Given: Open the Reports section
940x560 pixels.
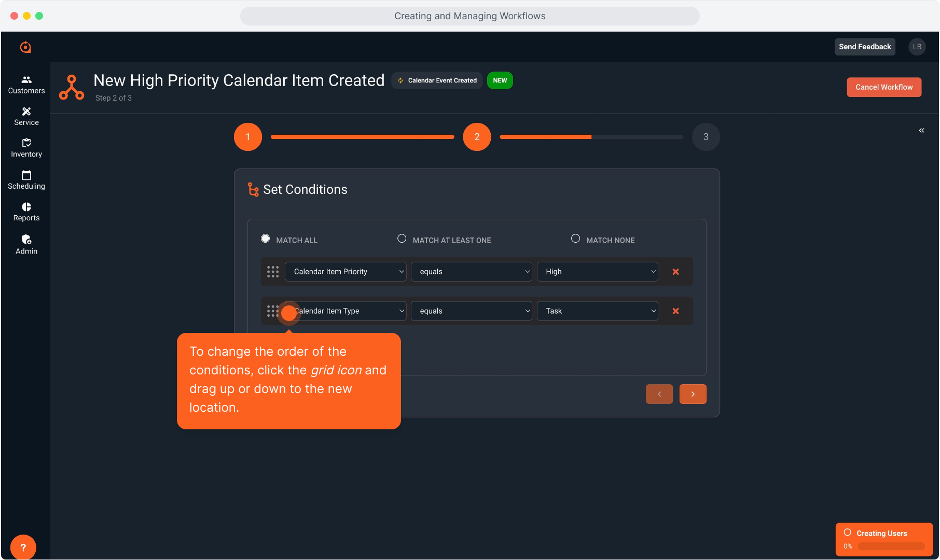Looking at the screenshot, I should coord(26,212).
